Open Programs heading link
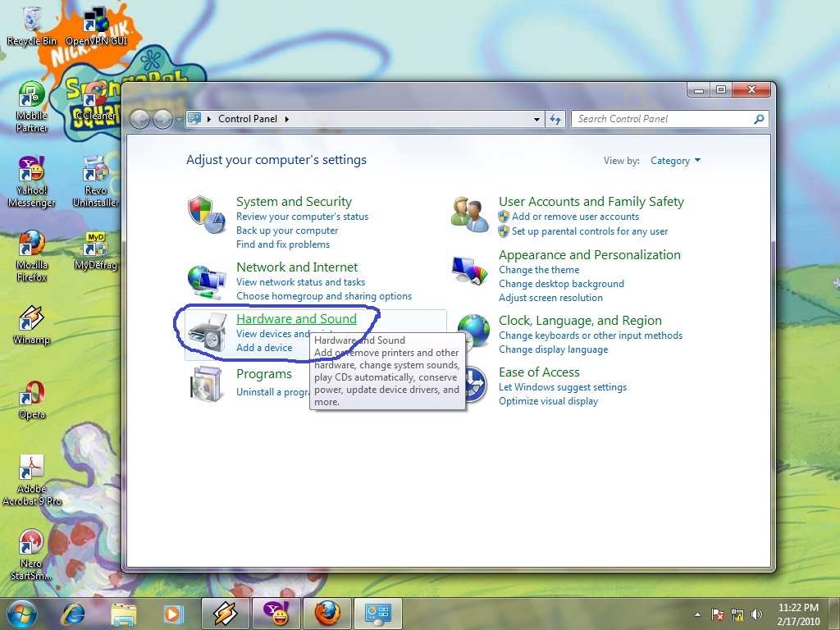The image size is (840, 630). point(264,374)
